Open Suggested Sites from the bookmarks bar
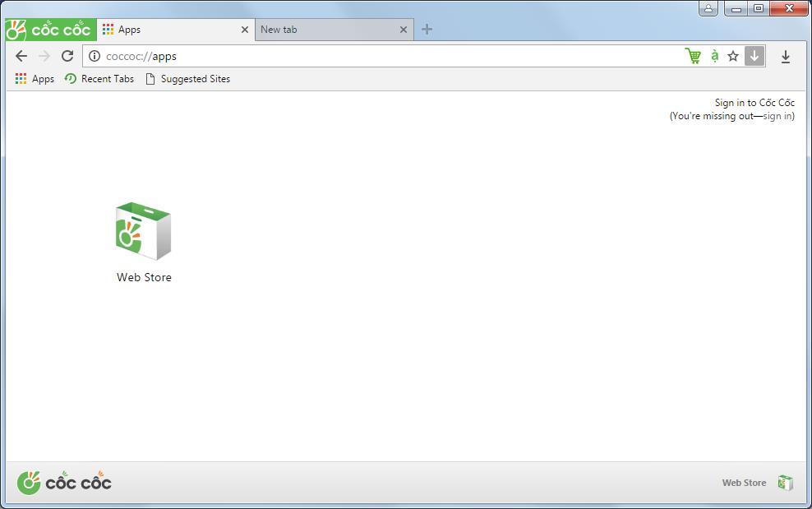Image resolution: width=812 pixels, height=509 pixels. pyautogui.click(x=187, y=79)
